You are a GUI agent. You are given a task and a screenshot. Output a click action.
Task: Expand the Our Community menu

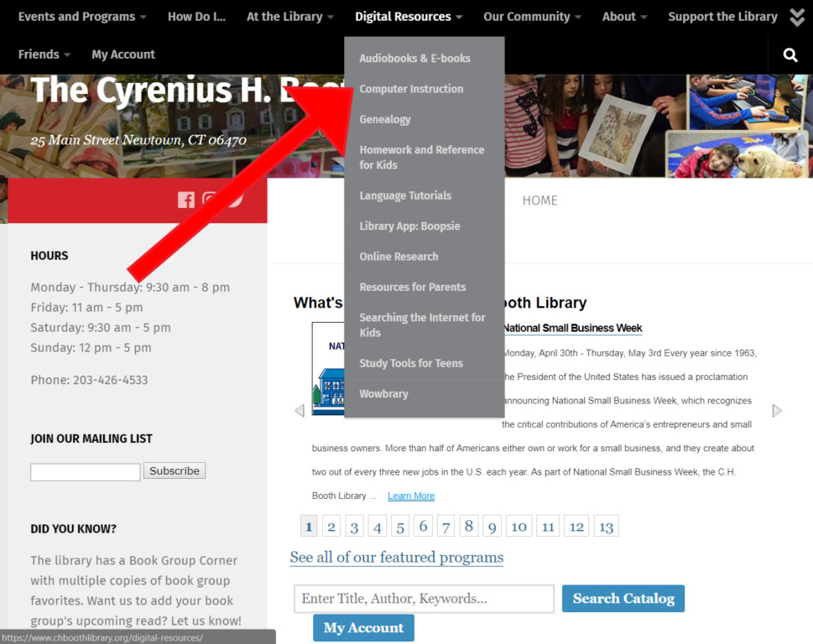(x=532, y=17)
